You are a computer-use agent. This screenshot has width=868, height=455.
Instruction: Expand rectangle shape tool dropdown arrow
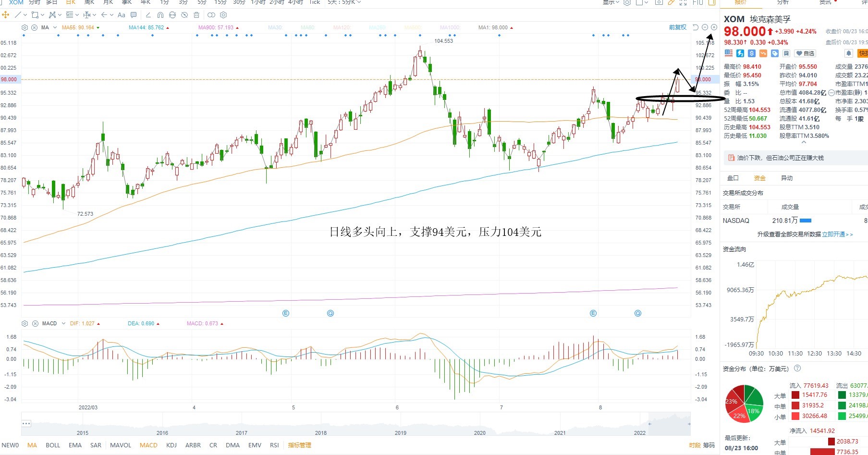click(x=42, y=15)
